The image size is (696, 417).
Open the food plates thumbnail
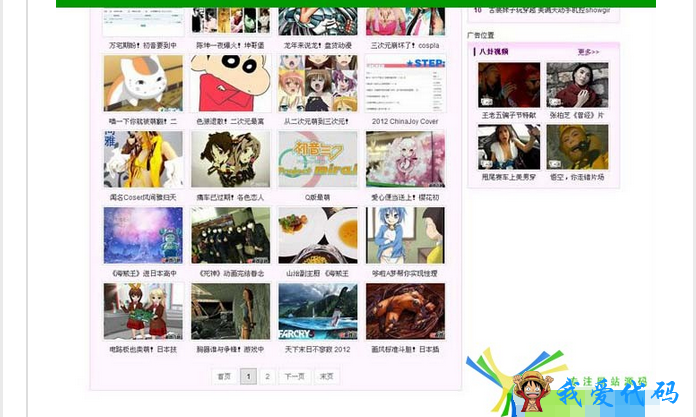318,235
